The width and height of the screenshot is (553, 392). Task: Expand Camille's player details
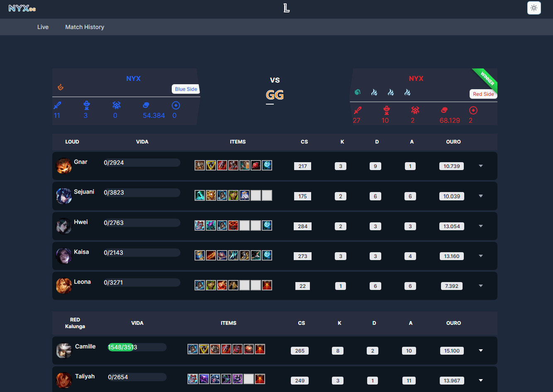(x=481, y=351)
